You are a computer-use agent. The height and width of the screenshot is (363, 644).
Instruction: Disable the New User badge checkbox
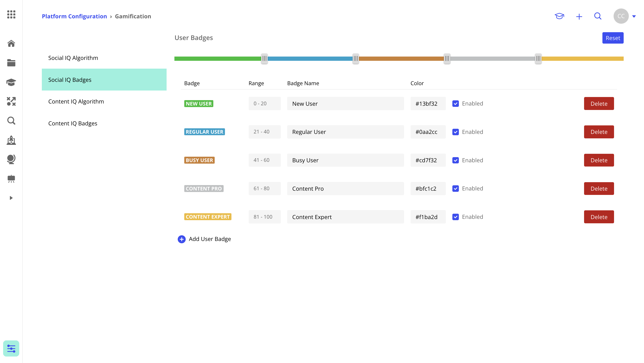click(455, 103)
